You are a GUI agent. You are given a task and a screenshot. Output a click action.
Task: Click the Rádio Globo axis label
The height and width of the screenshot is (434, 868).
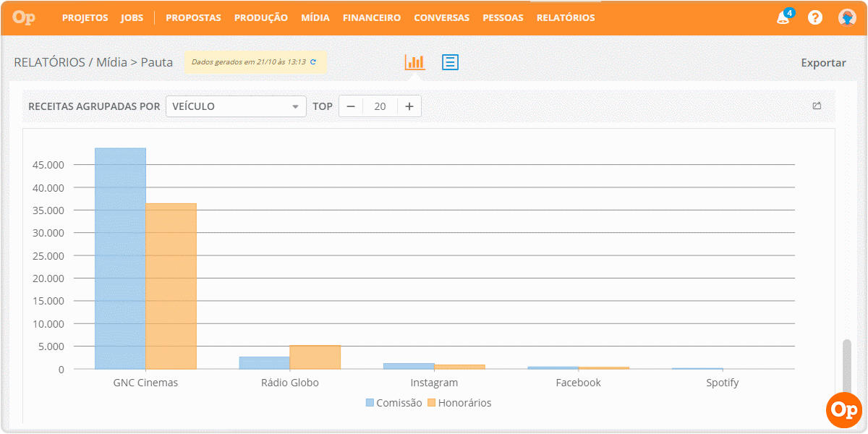[289, 383]
